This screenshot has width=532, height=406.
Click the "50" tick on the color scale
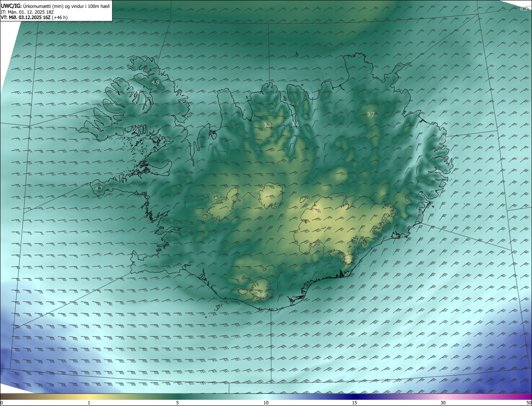(529, 403)
